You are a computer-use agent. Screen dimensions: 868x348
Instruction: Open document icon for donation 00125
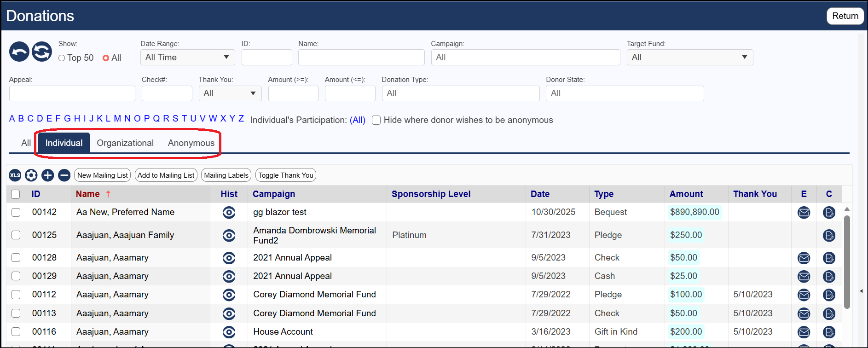pyautogui.click(x=829, y=235)
